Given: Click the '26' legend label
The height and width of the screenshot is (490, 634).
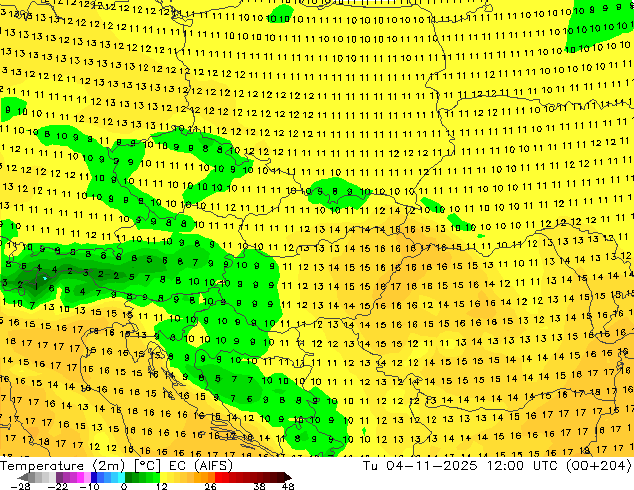Looking at the screenshot, I should pos(210,486).
